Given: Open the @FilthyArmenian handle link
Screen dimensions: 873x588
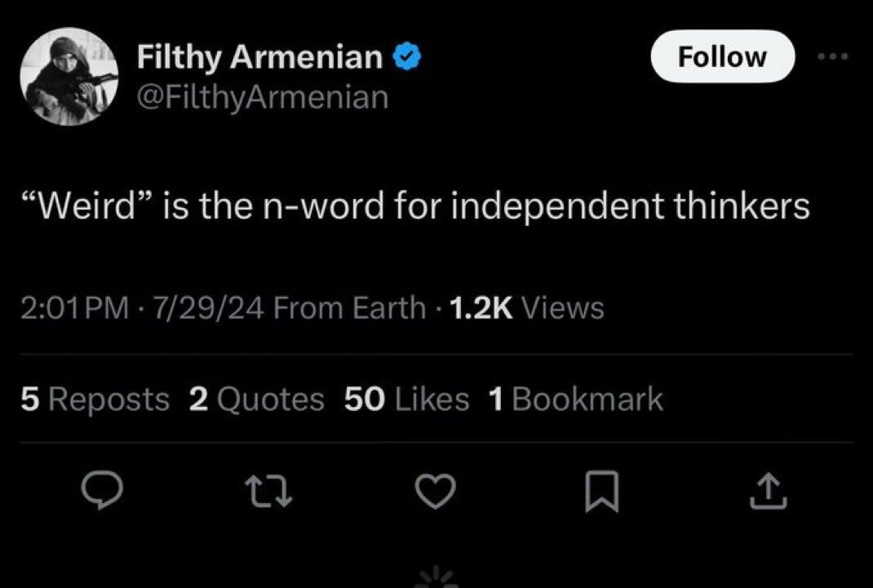Looking at the screenshot, I should pos(262,98).
